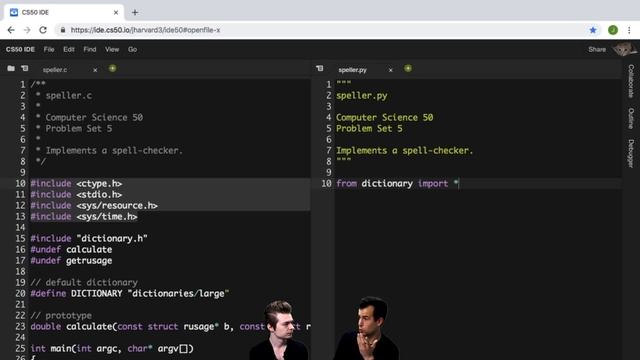
Task: Select the CS50 IDE browser tab
Action: [x=63, y=13]
